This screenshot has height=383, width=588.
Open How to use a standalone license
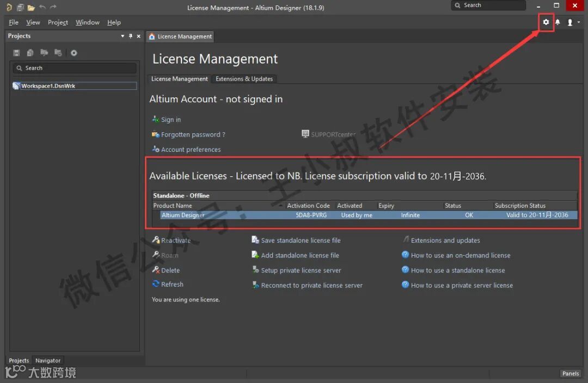tap(454, 270)
